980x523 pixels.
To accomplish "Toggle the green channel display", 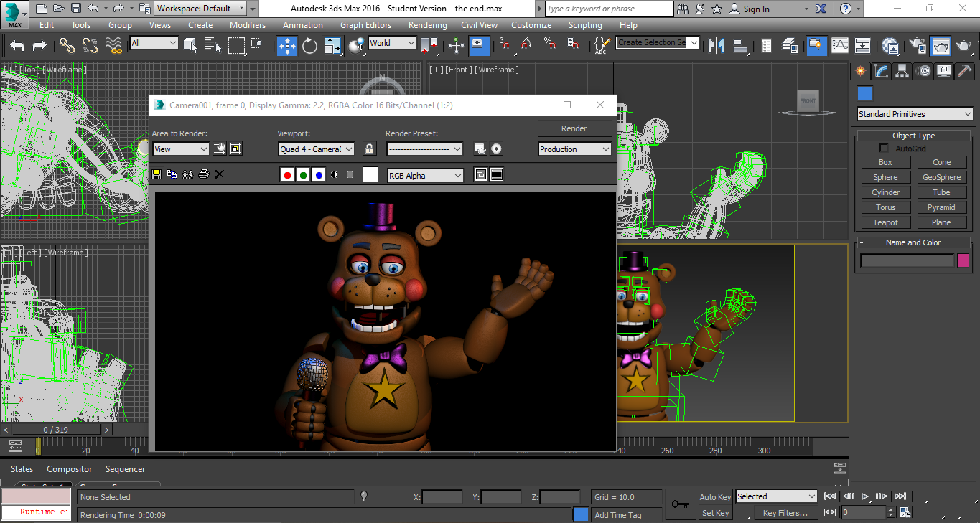I will pyautogui.click(x=303, y=174).
